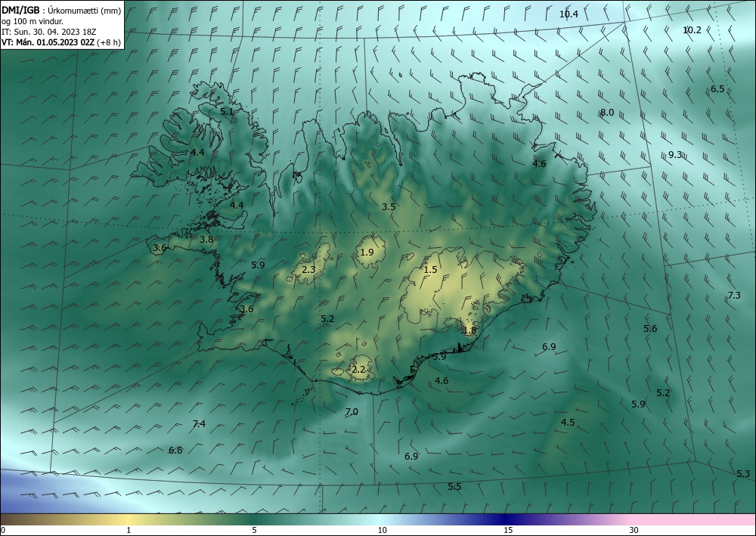Click the 5.6 value label
The image size is (756, 536).
pyautogui.click(x=650, y=328)
